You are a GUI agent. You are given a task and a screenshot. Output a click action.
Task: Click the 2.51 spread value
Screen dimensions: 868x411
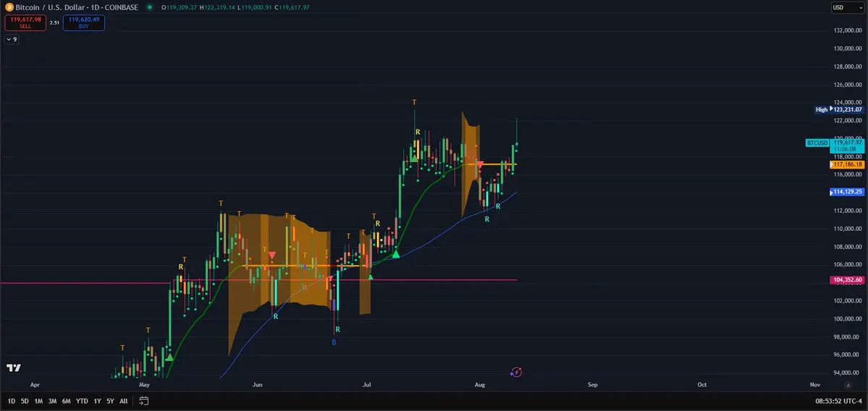[54, 22]
